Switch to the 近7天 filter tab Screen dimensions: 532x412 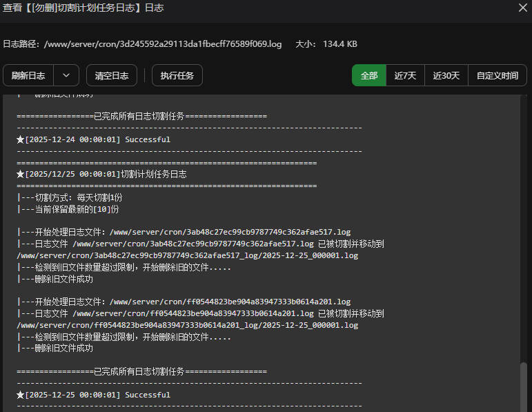pyautogui.click(x=406, y=75)
